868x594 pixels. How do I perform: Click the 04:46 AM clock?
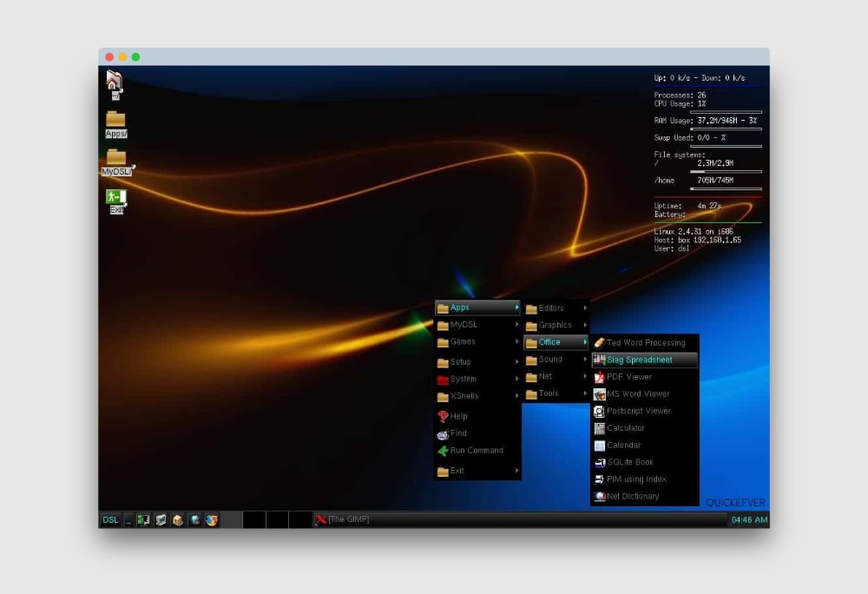pos(749,520)
